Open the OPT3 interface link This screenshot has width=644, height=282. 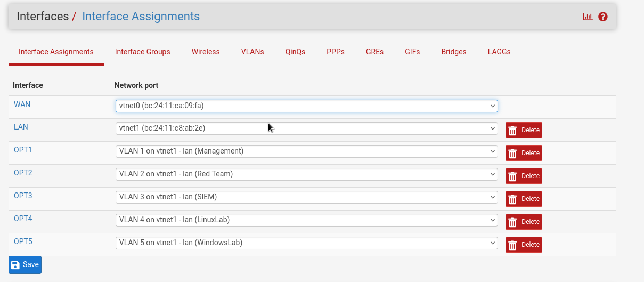click(23, 196)
